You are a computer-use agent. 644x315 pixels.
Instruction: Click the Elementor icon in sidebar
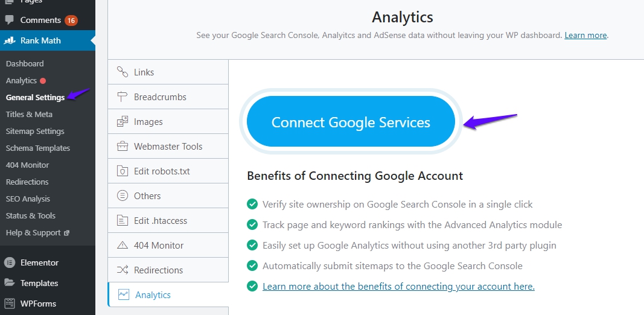coord(10,262)
